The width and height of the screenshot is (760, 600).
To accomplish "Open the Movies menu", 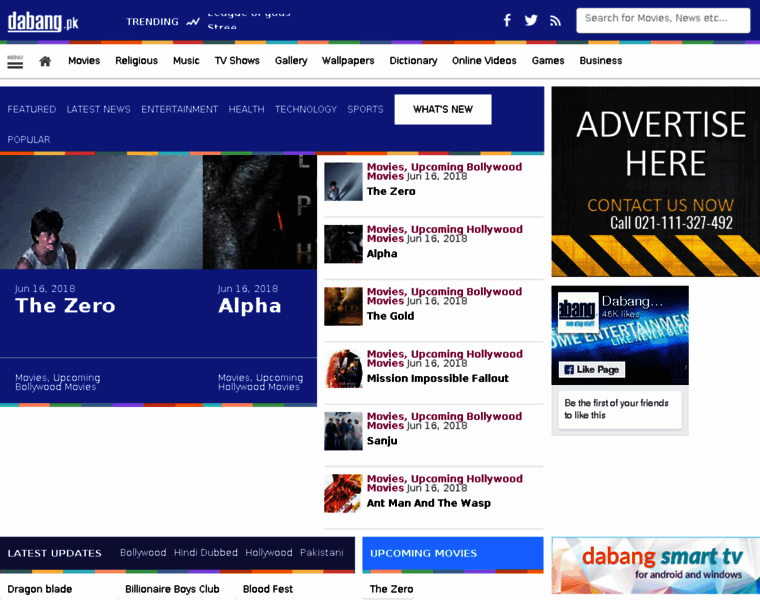I will click(84, 61).
